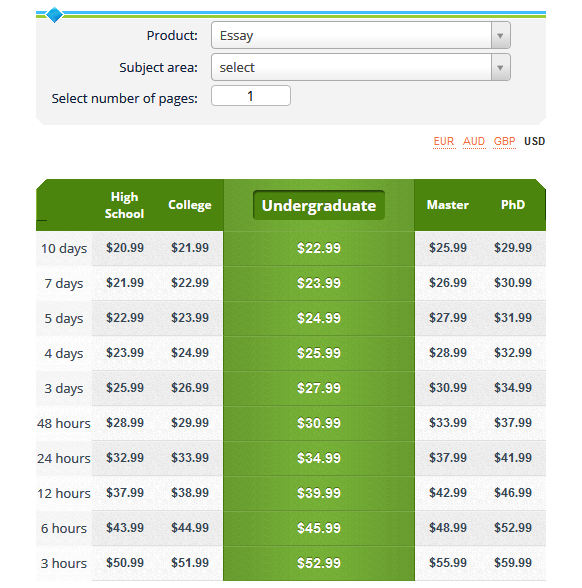Click the blue diamond slider handle

pyautogui.click(x=54, y=15)
